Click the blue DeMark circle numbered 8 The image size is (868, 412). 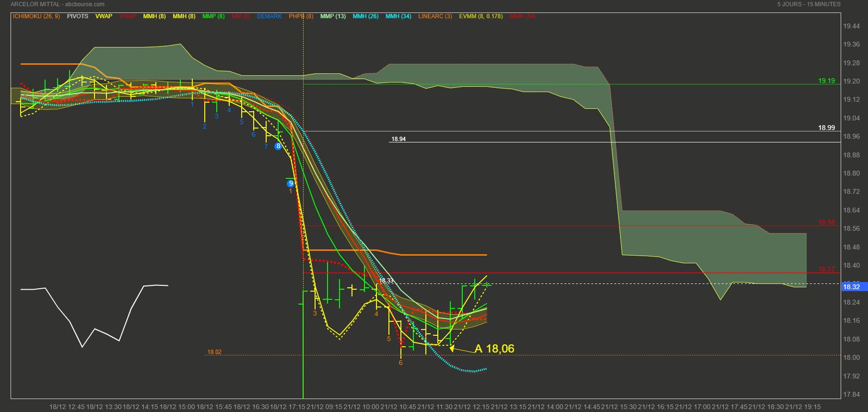[x=278, y=146]
